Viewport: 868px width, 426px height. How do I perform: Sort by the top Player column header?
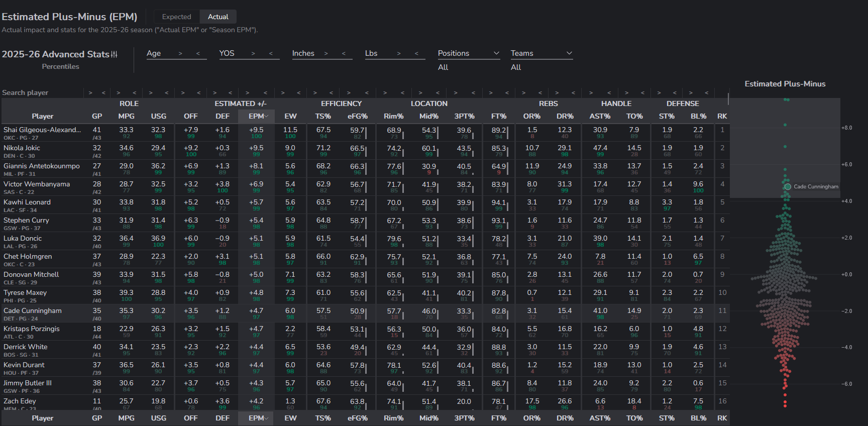[x=43, y=116]
